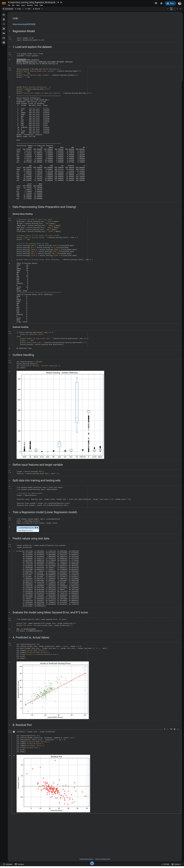Screen dimensions: 184x868
Task: Open the Insert menu
Action: pos(23,5)
